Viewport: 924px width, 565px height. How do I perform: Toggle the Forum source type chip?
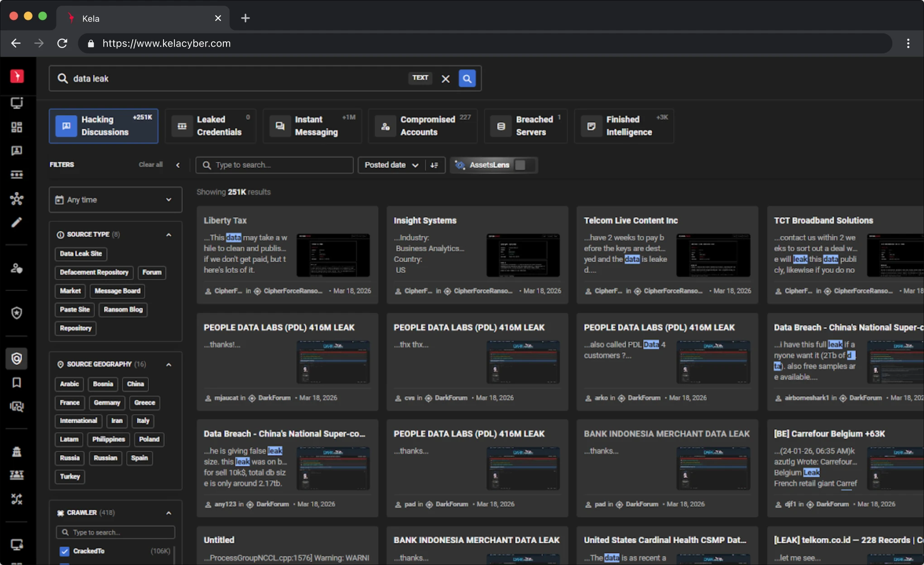152,273
